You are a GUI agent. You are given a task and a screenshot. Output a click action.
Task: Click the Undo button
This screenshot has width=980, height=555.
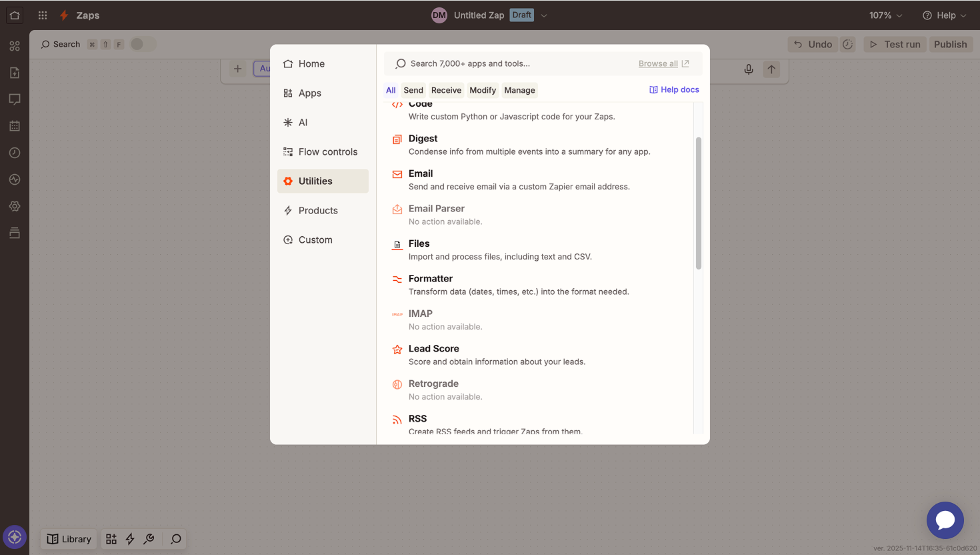[x=813, y=45]
